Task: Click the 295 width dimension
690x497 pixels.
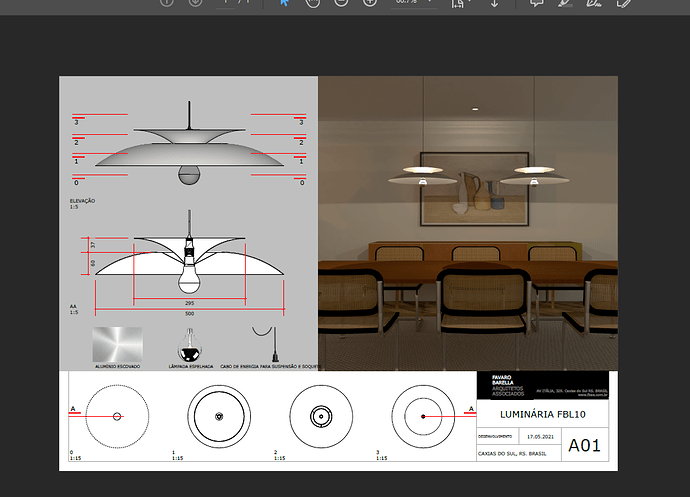Action: [x=189, y=303]
